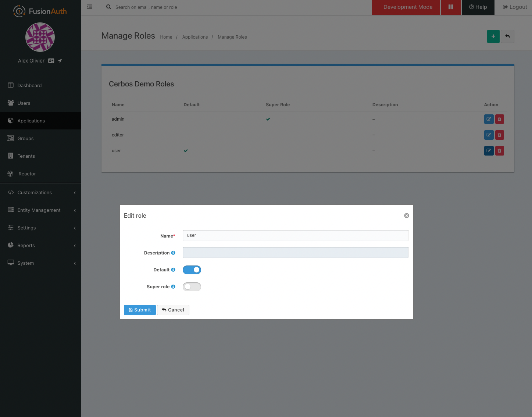Expand the Reports menu
The width and height of the screenshot is (532, 417).
[x=26, y=245]
